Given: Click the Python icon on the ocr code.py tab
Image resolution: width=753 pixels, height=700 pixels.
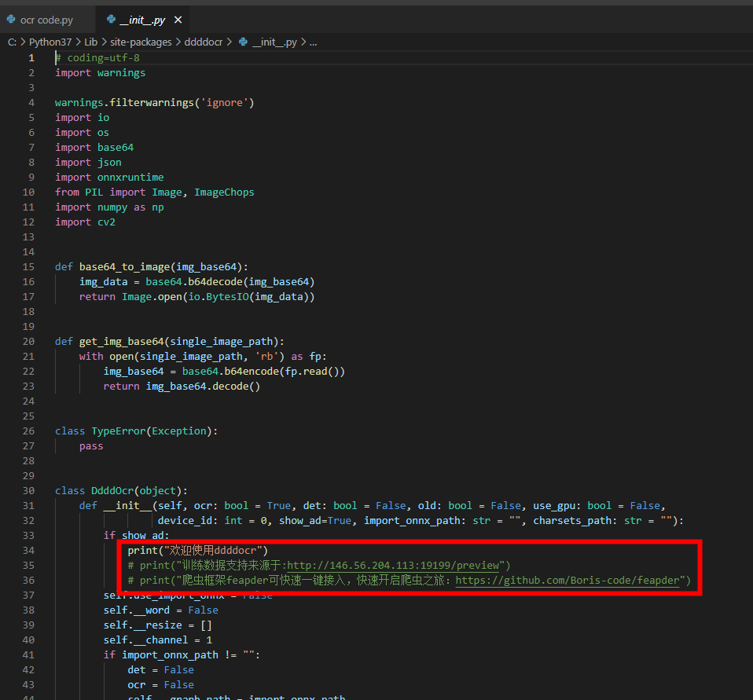Looking at the screenshot, I should click(11, 20).
